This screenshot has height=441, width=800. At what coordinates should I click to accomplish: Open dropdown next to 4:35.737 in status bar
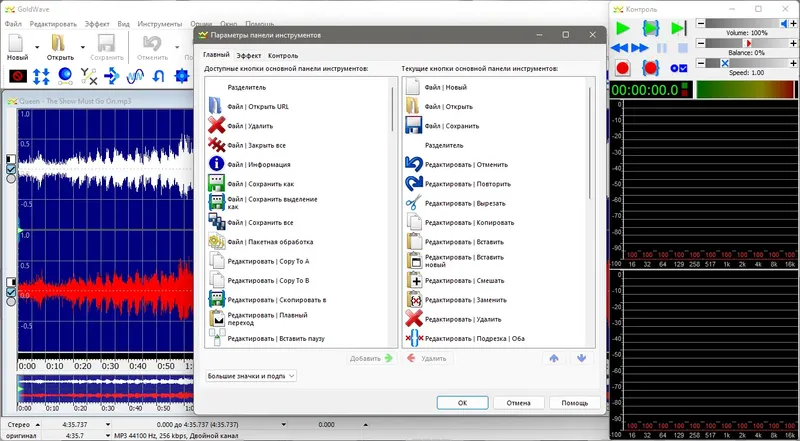[108, 425]
